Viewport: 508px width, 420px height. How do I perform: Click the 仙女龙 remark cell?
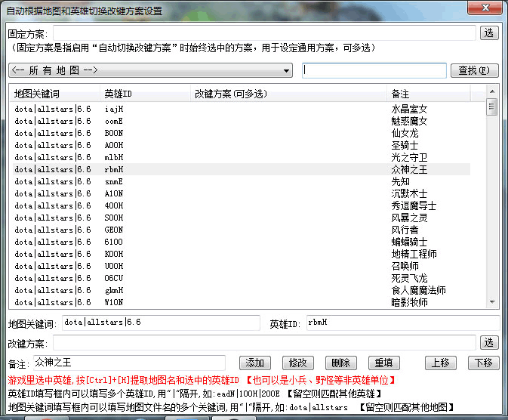(x=405, y=133)
